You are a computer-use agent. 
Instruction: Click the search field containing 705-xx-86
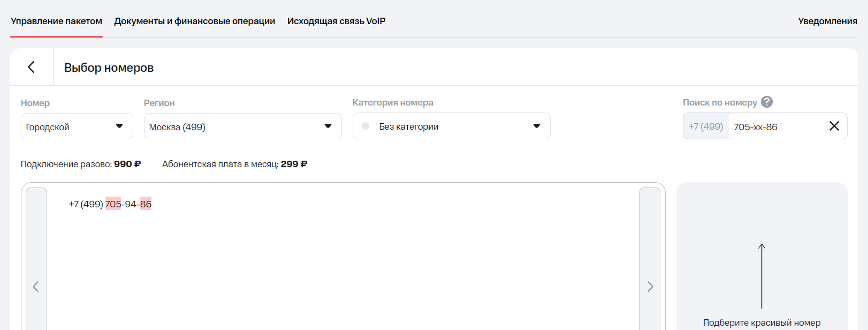[x=776, y=126]
